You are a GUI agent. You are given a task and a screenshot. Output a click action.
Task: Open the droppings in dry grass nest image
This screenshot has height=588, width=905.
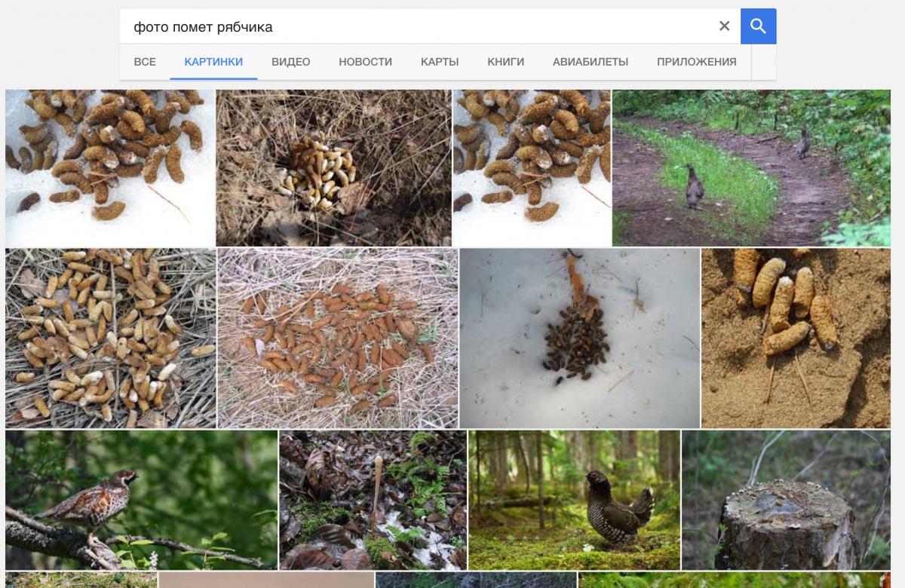pyautogui.click(x=333, y=167)
